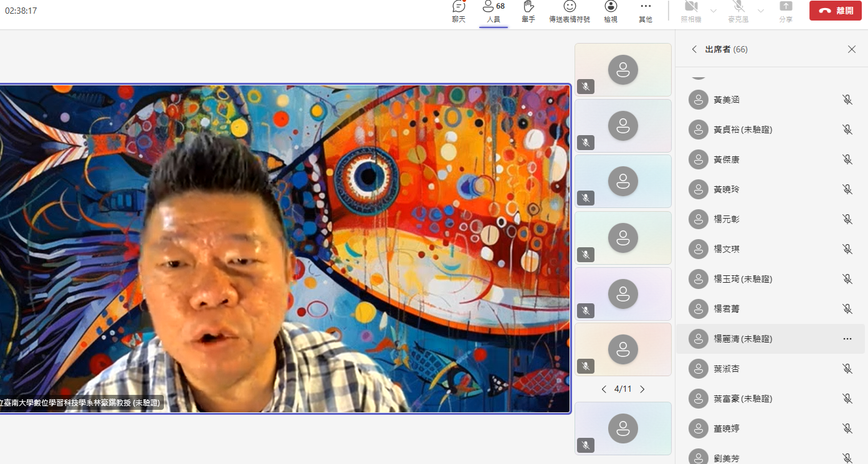
Task: Select attendee name 楊玉琦 (未驗證)
Action: (743, 279)
